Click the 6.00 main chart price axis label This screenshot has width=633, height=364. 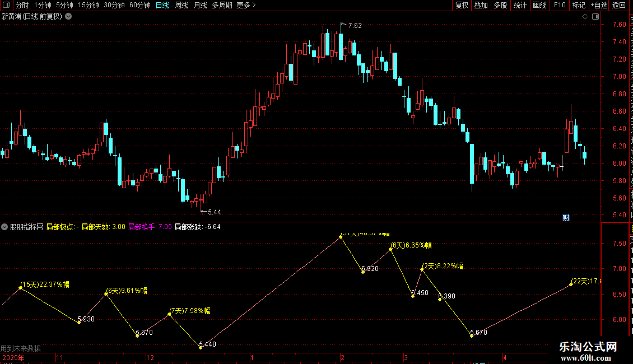click(x=619, y=164)
